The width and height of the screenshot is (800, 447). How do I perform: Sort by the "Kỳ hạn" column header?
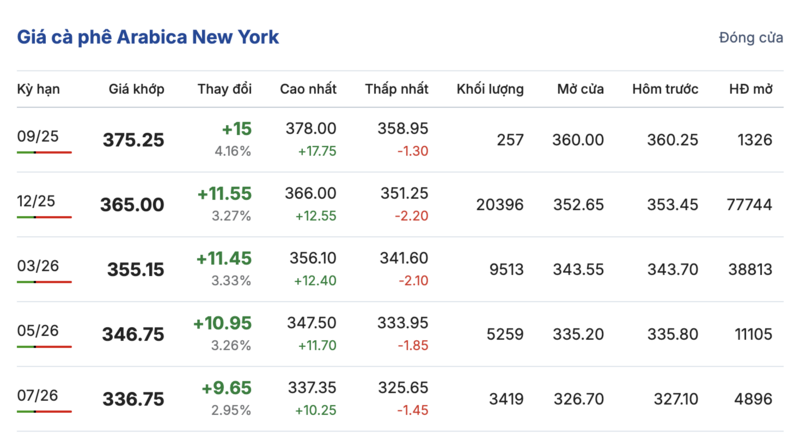pos(39,89)
